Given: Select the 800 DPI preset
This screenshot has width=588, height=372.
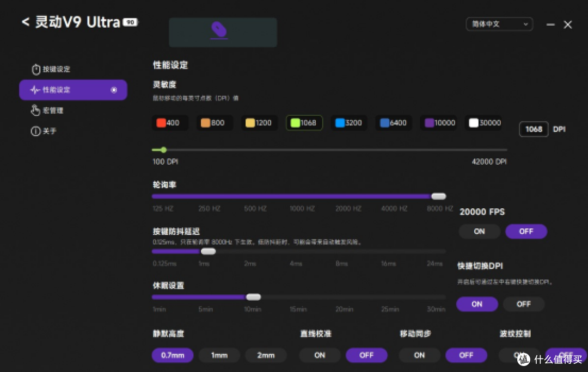Looking at the screenshot, I should point(215,123).
